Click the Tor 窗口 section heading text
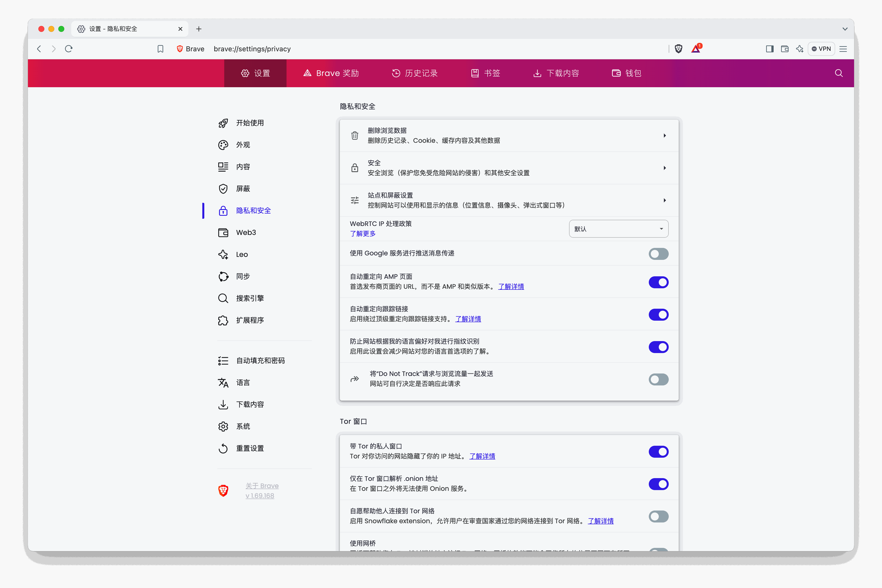Image resolution: width=882 pixels, height=588 pixels. pyautogui.click(x=353, y=422)
